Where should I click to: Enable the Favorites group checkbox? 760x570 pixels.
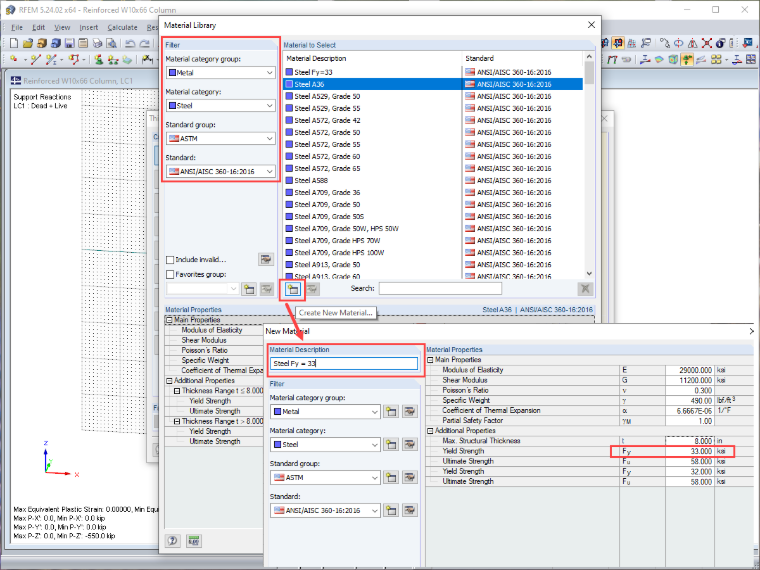click(170, 274)
